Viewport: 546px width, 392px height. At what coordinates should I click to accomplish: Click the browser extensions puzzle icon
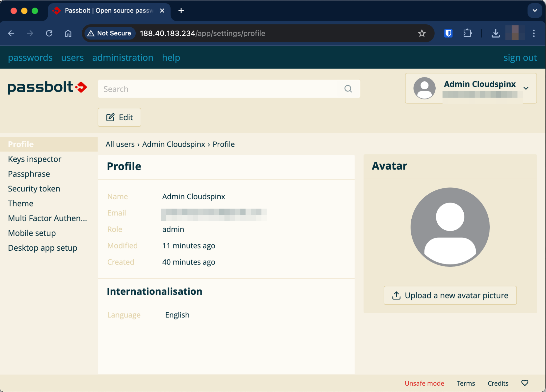pyautogui.click(x=468, y=33)
